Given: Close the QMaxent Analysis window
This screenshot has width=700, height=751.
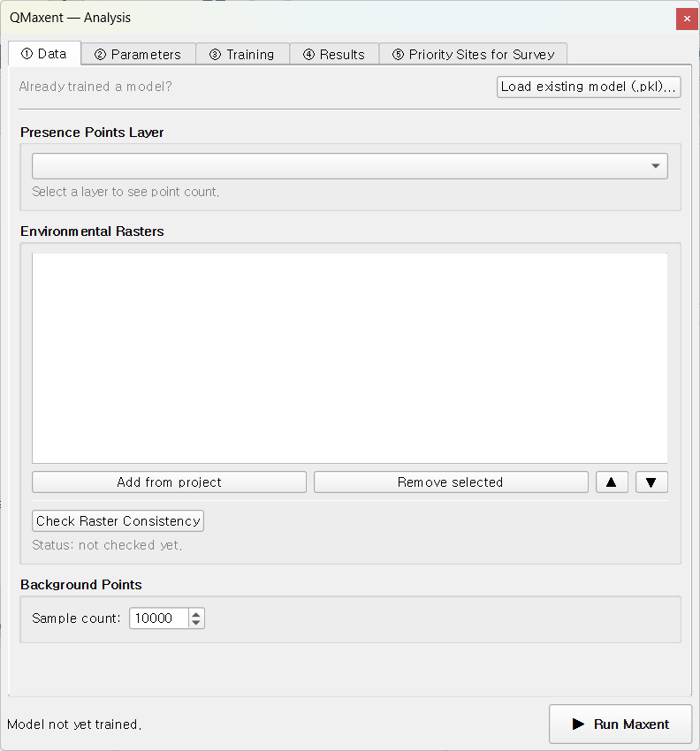Looking at the screenshot, I should point(687,19).
